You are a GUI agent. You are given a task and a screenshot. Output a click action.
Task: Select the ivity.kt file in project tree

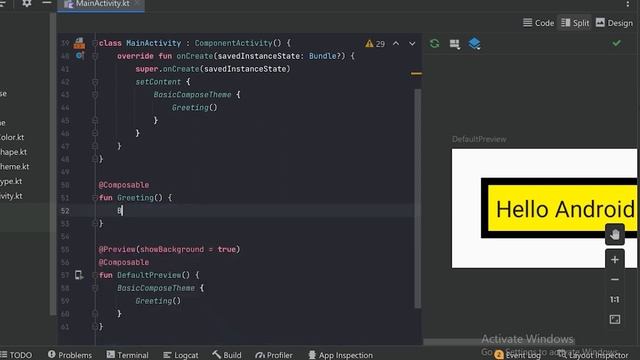point(11,196)
